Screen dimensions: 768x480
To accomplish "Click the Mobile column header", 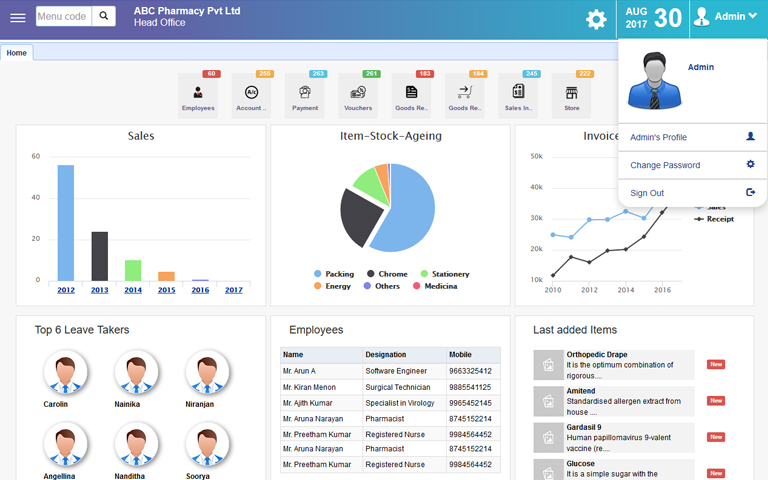I will (474, 355).
